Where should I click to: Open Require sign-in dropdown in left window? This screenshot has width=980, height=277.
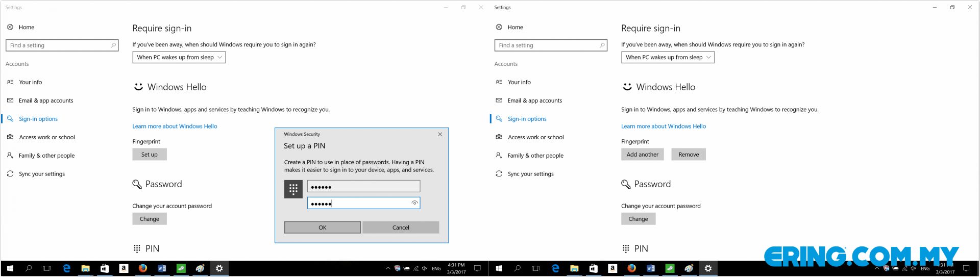click(x=179, y=57)
